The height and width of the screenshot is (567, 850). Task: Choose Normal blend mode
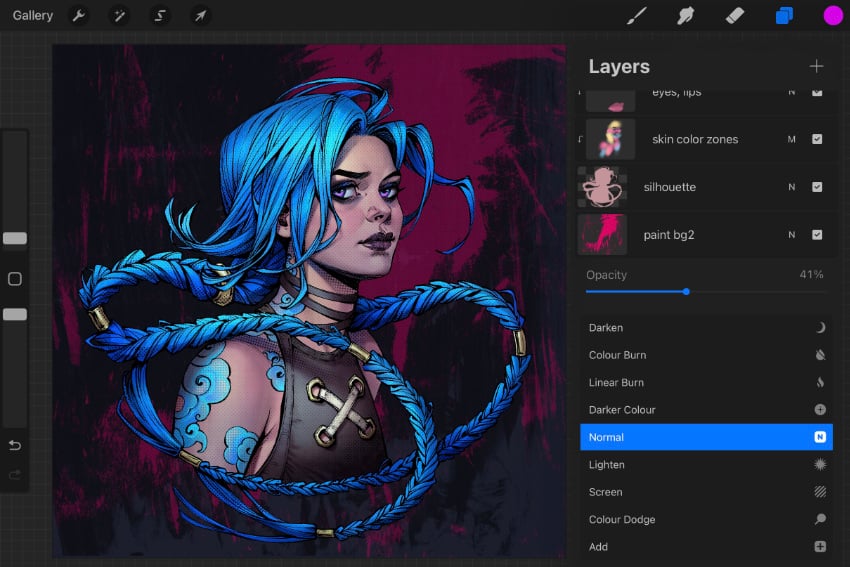(706, 437)
